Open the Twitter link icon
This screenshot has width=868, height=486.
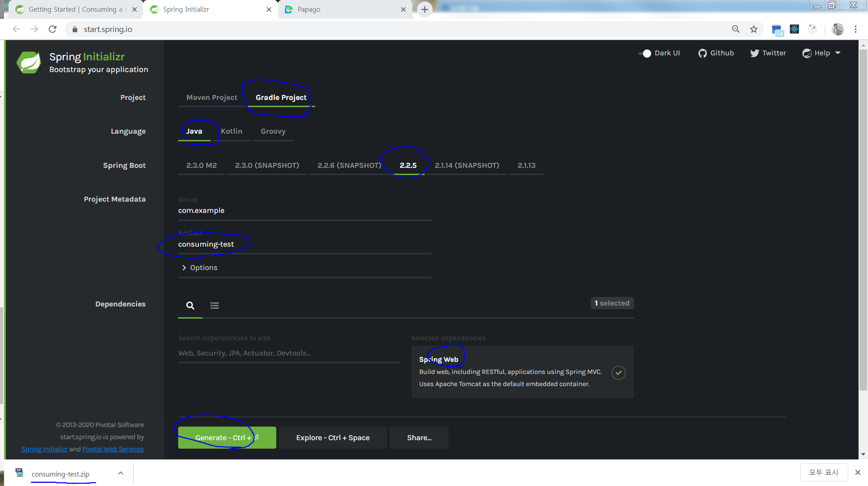coord(754,53)
